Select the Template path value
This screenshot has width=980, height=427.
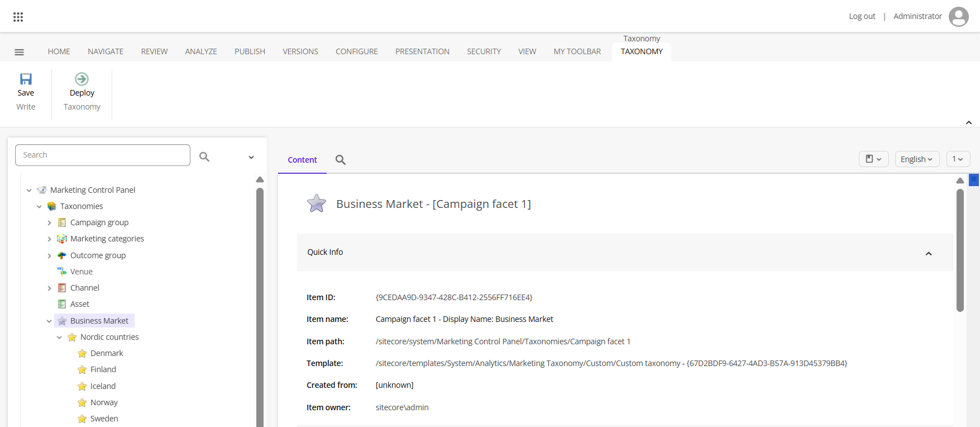pyautogui.click(x=611, y=363)
